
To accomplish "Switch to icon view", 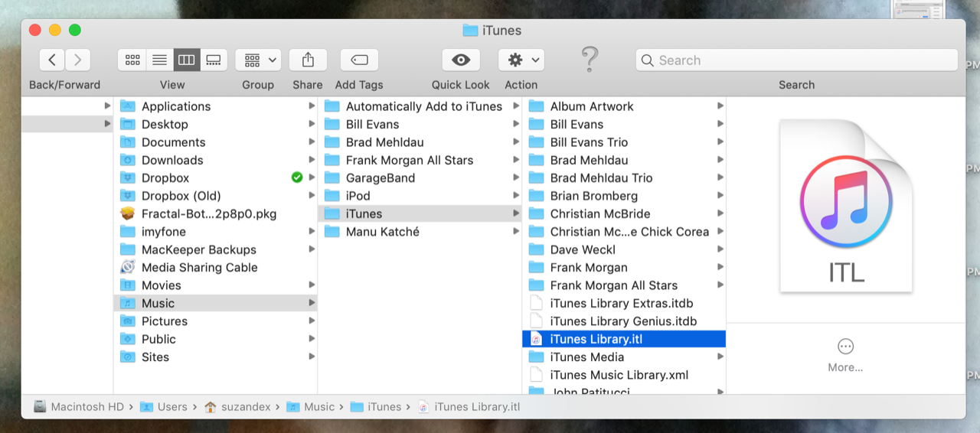I will pyautogui.click(x=132, y=60).
